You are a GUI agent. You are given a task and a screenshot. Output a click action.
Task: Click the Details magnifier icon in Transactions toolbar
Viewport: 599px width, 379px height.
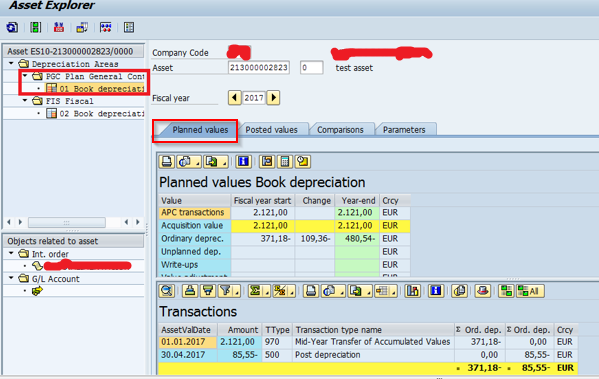tap(167, 291)
